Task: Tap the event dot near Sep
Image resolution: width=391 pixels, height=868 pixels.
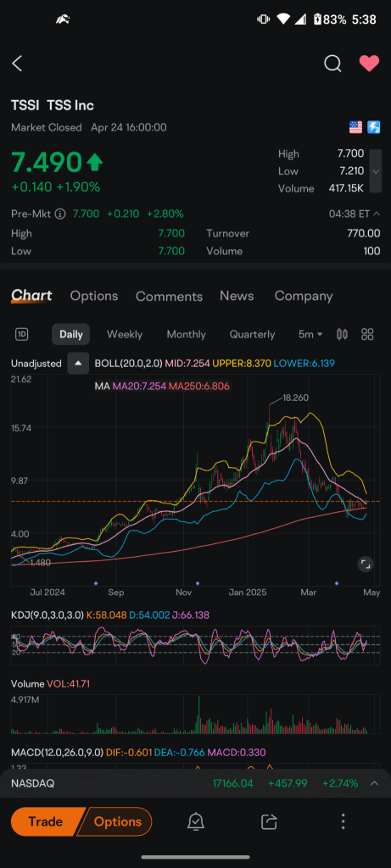Action: tap(96, 583)
